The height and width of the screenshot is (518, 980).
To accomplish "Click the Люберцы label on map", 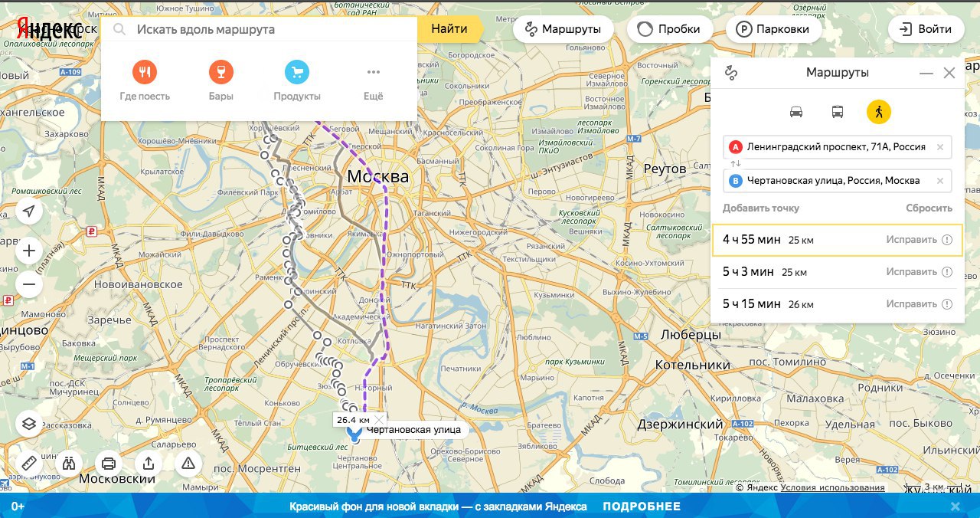I will [x=689, y=335].
